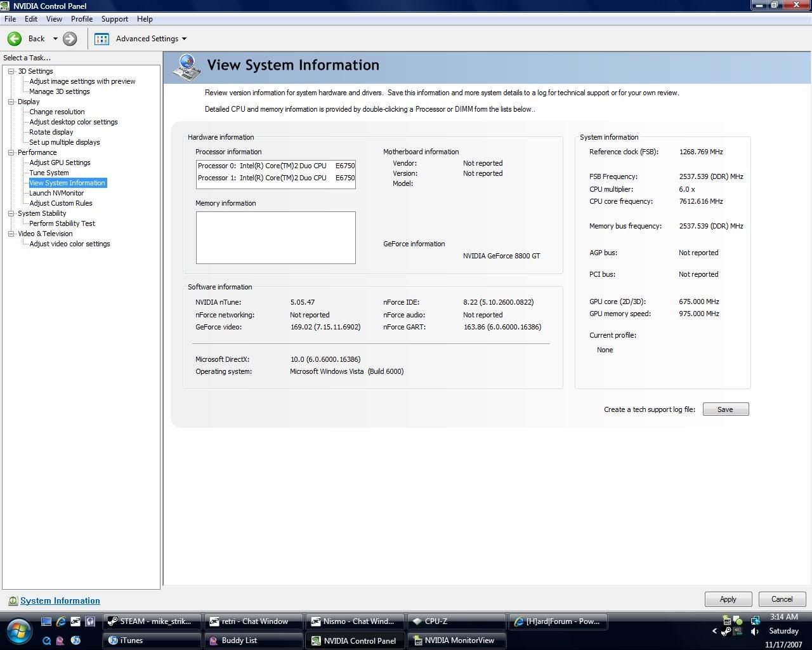Open Adjust desktop color settings
Screen dimensions: 812x650
[x=74, y=122]
